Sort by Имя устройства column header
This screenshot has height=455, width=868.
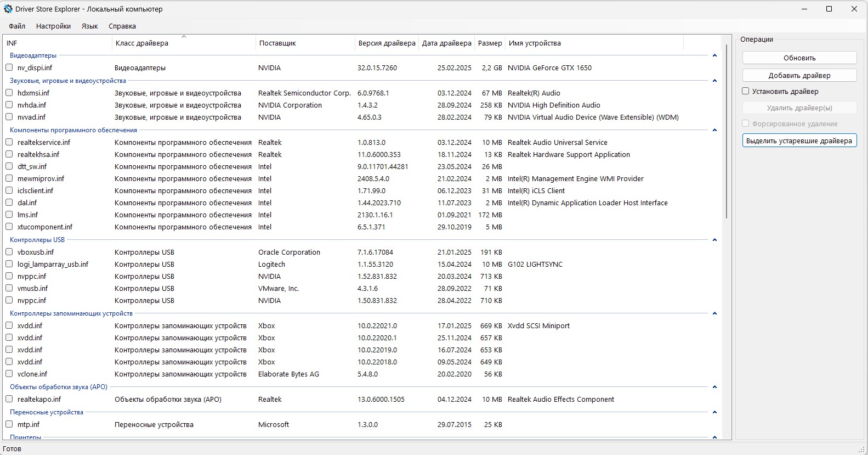coord(594,43)
